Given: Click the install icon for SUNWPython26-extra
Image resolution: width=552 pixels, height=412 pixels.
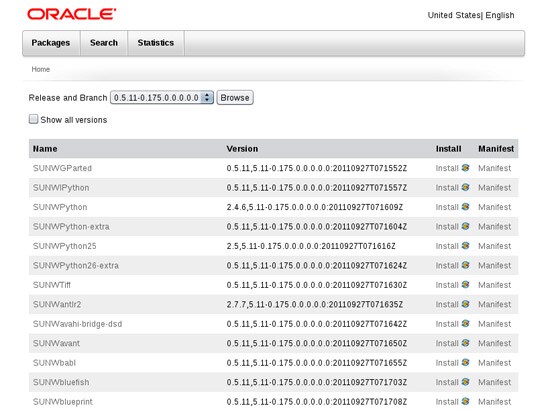Looking at the screenshot, I should click(x=465, y=265).
